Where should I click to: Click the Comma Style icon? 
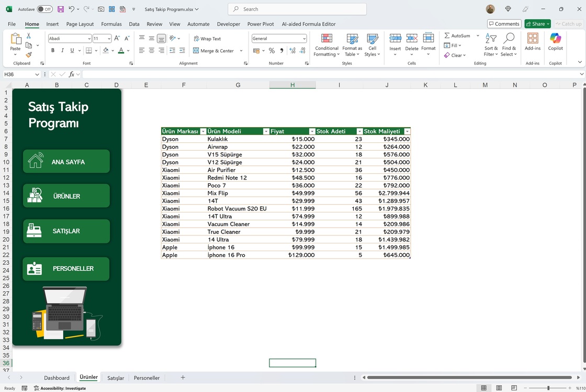point(281,50)
